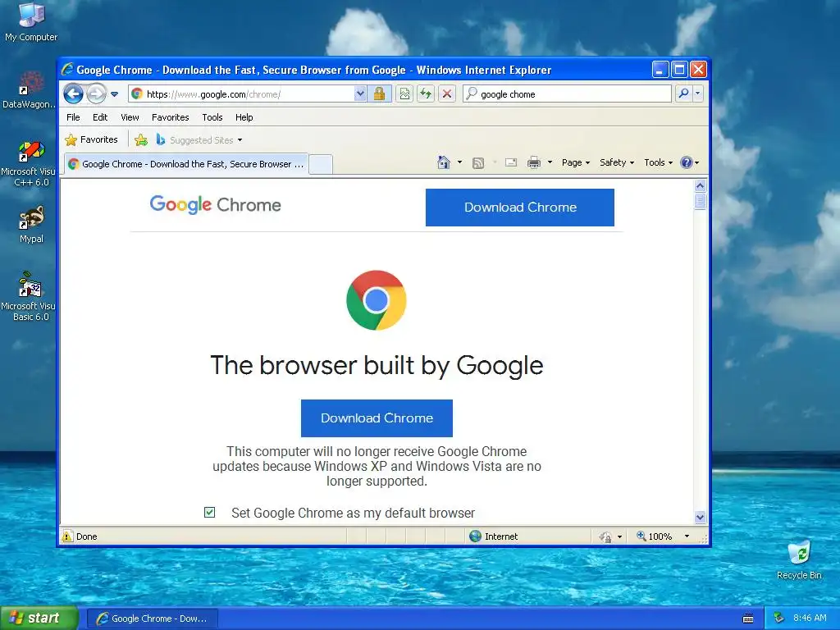Expand the address bar history dropdown
This screenshot has width=840, height=630.
[360, 94]
